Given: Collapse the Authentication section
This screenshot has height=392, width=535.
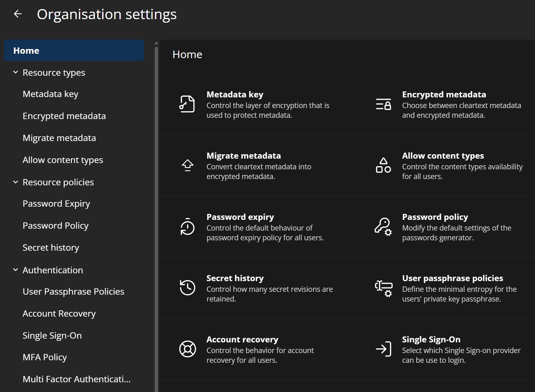Looking at the screenshot, I should [x=15, y=269].
